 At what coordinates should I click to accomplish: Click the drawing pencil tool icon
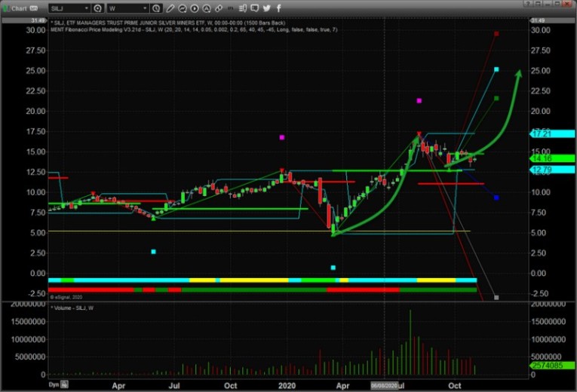(x=170, y=8)
